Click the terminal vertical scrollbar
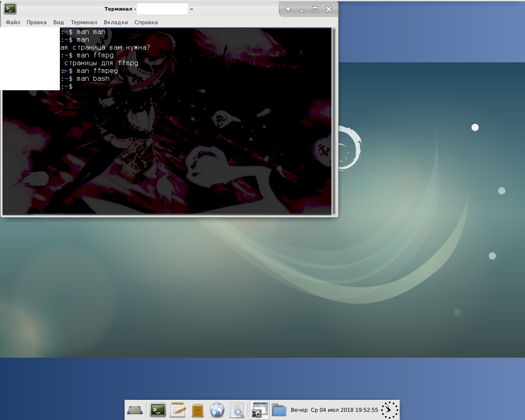Image resolution: width=525 pixels, height=420 pixels. [334, 121]
